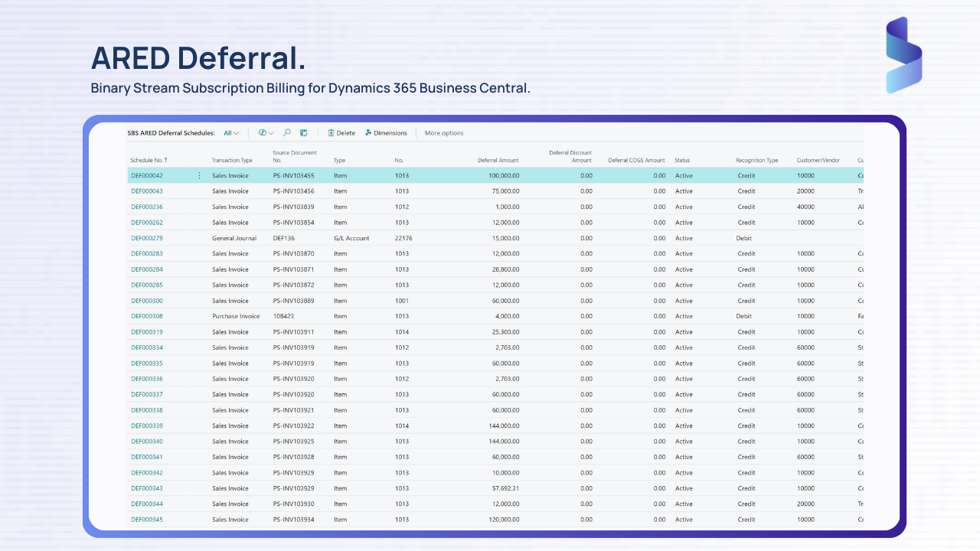Click the Status column header
This screenshot has width=980, height=551.
[x=682, y=160]
